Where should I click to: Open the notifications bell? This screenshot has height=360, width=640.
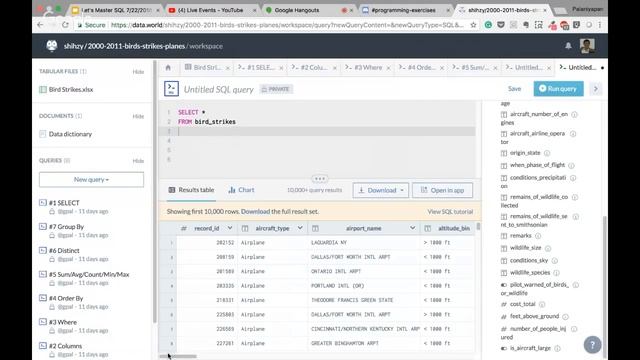point(568,46)
